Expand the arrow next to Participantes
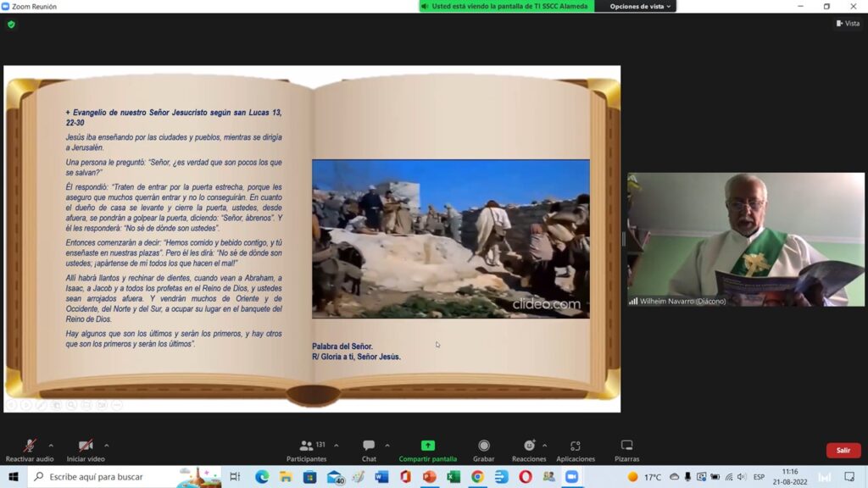 click(x=336, y=446)
